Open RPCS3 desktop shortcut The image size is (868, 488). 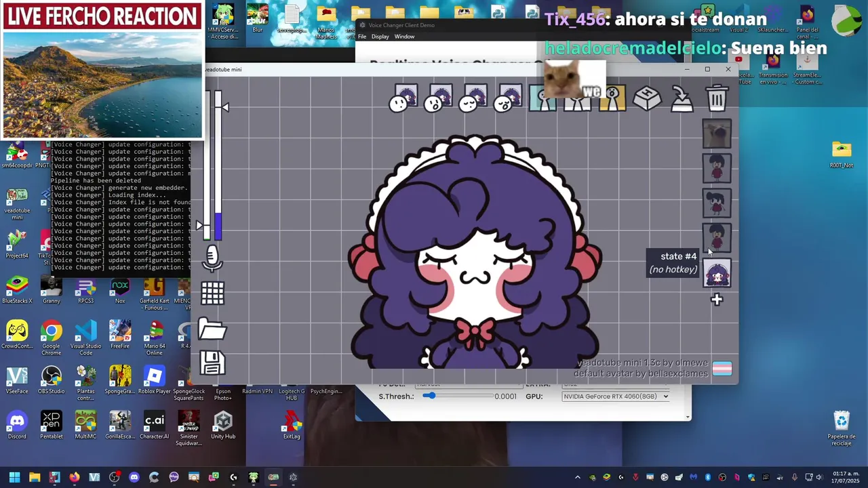coord(85,290)
